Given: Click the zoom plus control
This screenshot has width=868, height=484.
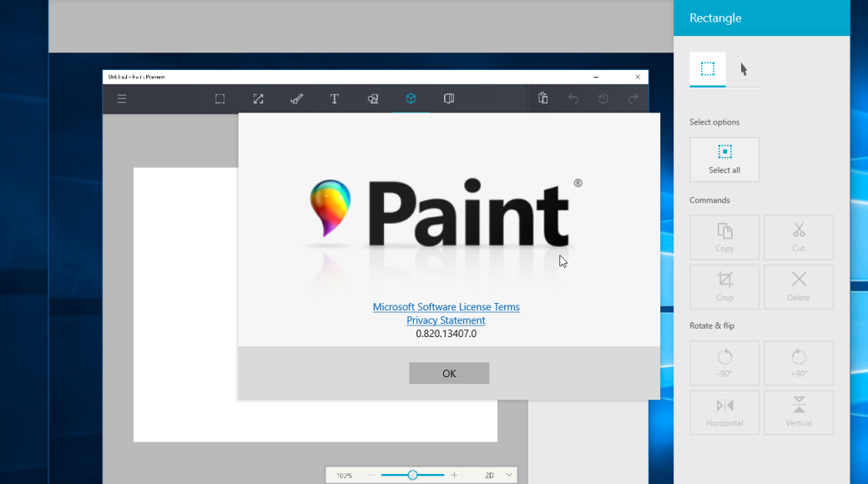Looking at the screenshot, I should pyautogui.click(x=453, y=474).
